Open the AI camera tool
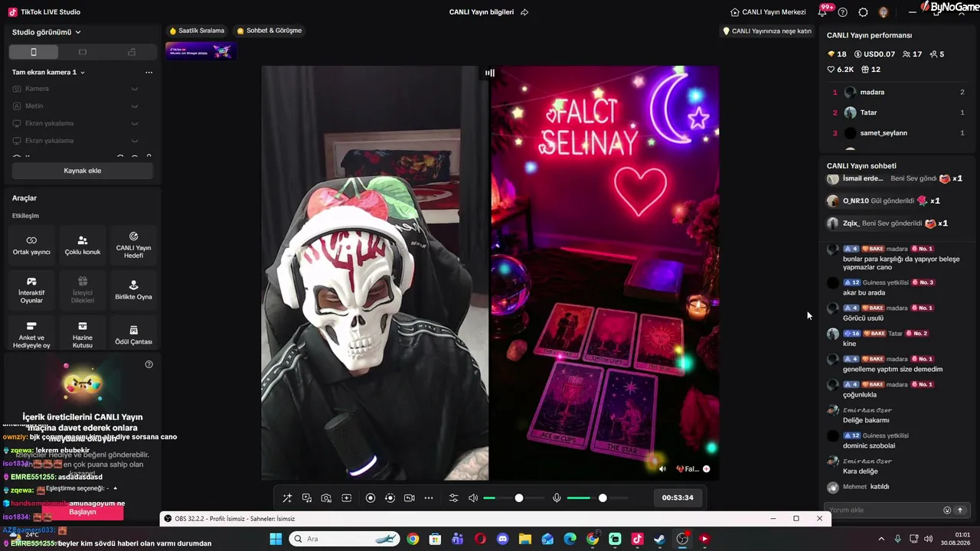The width and height of the screenshot is (980, 551). pos(326,498)
